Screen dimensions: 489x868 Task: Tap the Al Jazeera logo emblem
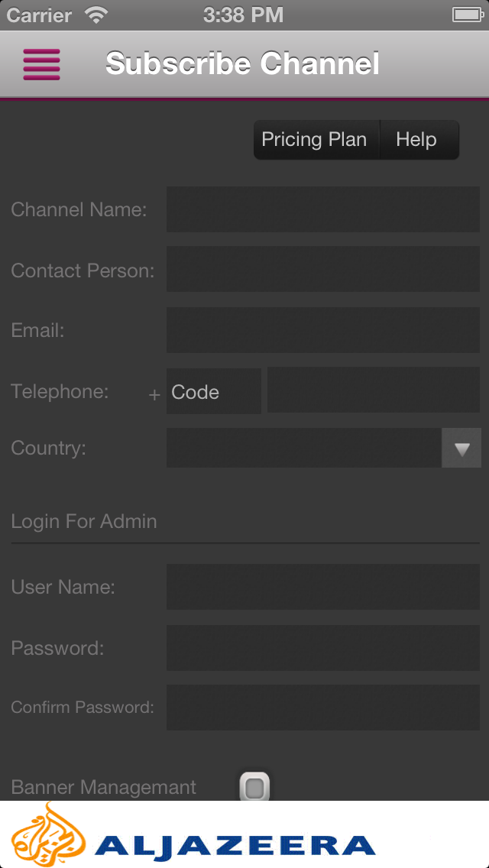coord(47,835)
